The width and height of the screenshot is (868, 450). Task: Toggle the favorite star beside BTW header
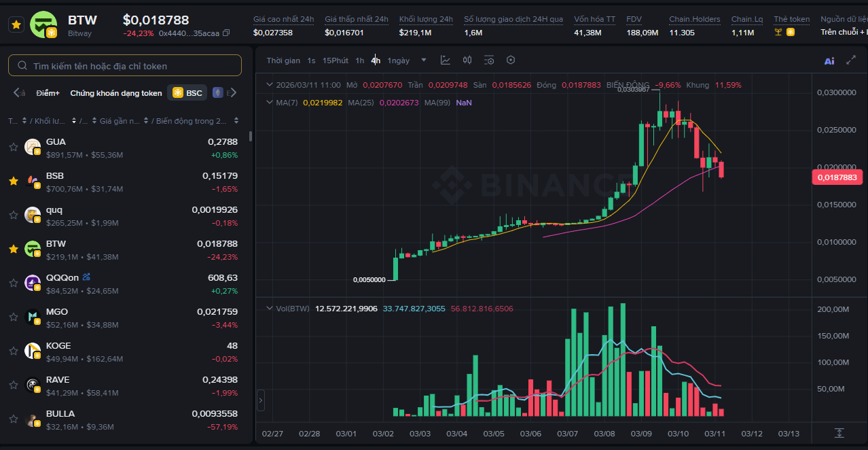16,24
